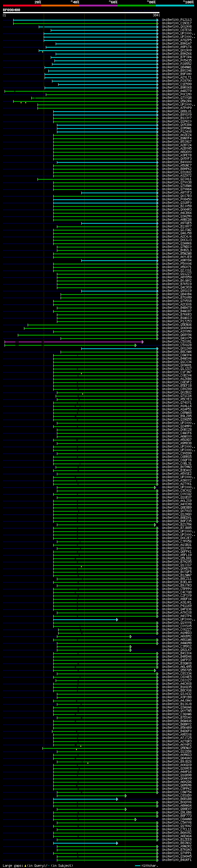Click hit label UniRef100_B7FIR4

(x=177, y=57)
